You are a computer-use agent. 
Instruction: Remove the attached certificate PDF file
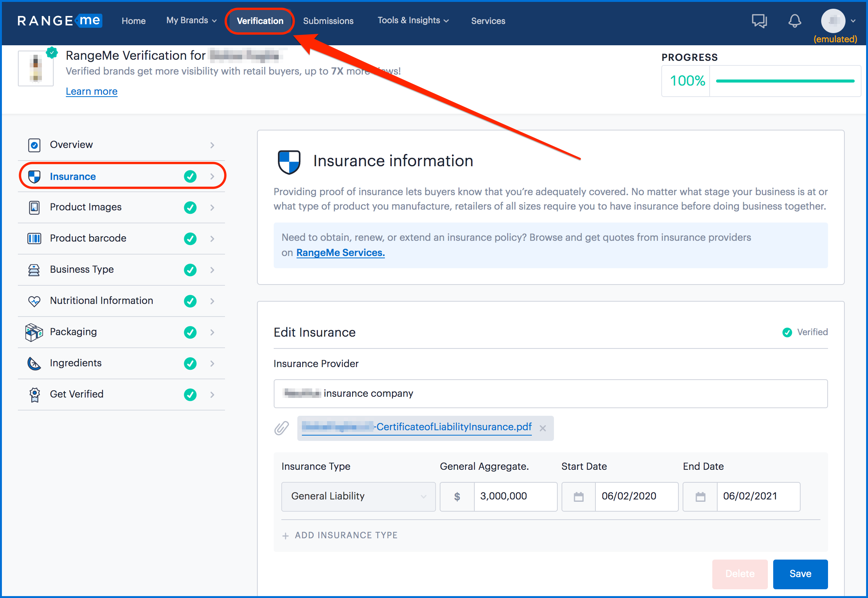[543, 428]
